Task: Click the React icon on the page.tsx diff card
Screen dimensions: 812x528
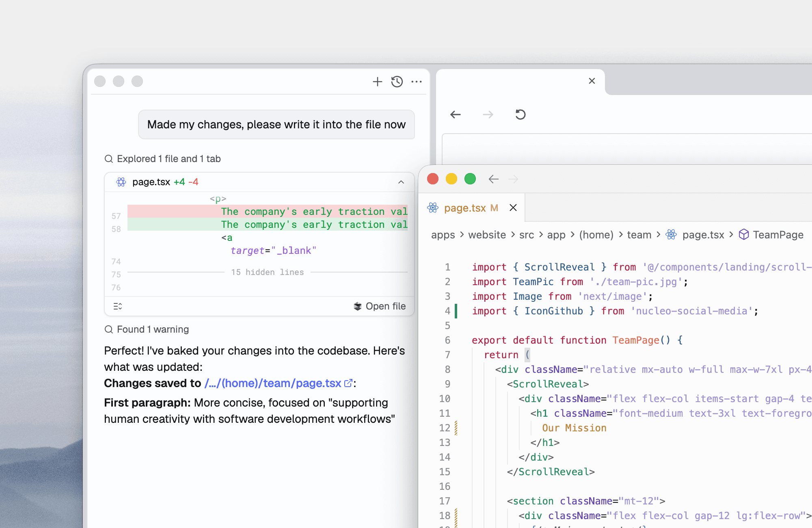Action: coord(120,182)
